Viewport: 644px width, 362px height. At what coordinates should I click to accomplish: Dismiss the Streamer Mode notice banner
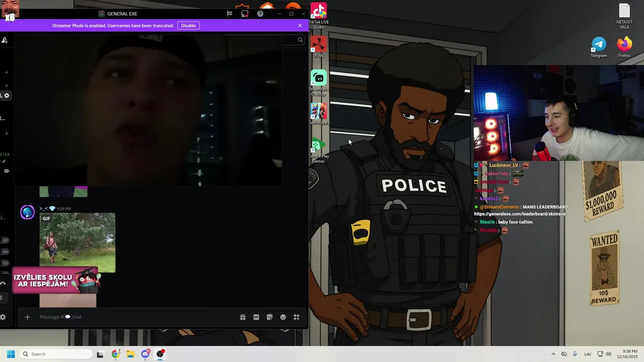(x=300, y=26)
